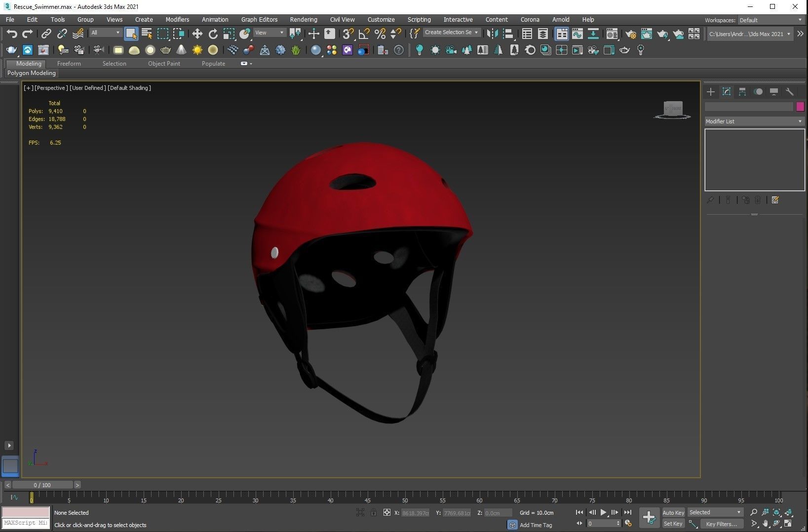This screenshot has width=808, height=532.
Task: Open the Create command panel tab
Action: pyautogui.click(x=711, y=92)
